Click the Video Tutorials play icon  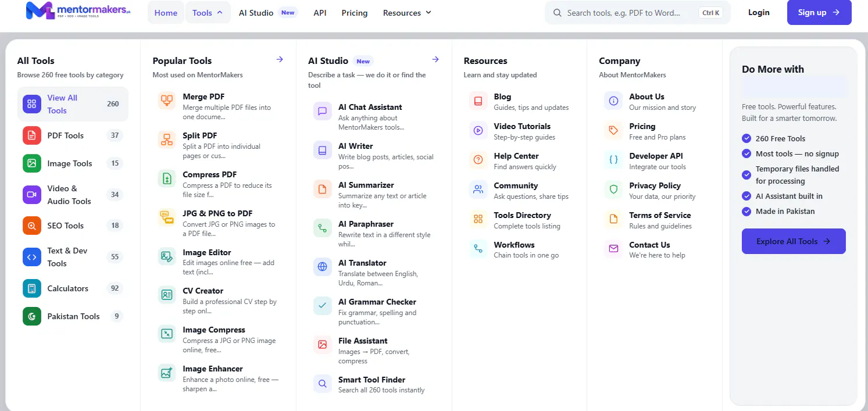point(478,131)
